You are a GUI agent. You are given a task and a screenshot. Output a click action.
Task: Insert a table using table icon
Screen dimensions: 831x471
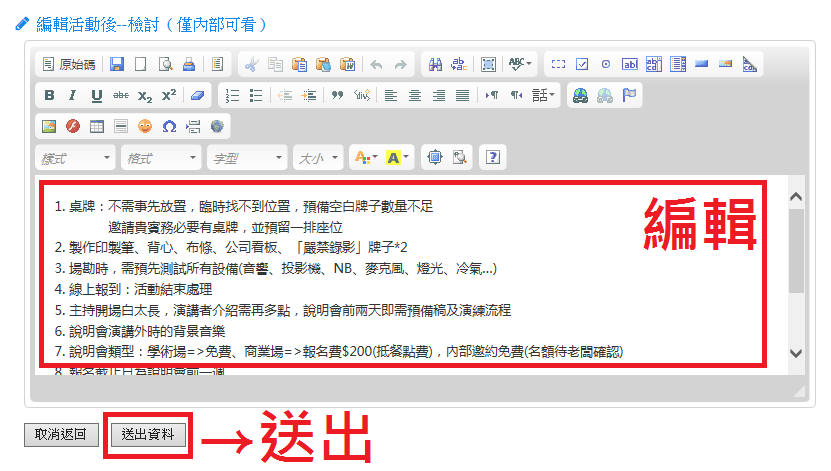point(97,127)
